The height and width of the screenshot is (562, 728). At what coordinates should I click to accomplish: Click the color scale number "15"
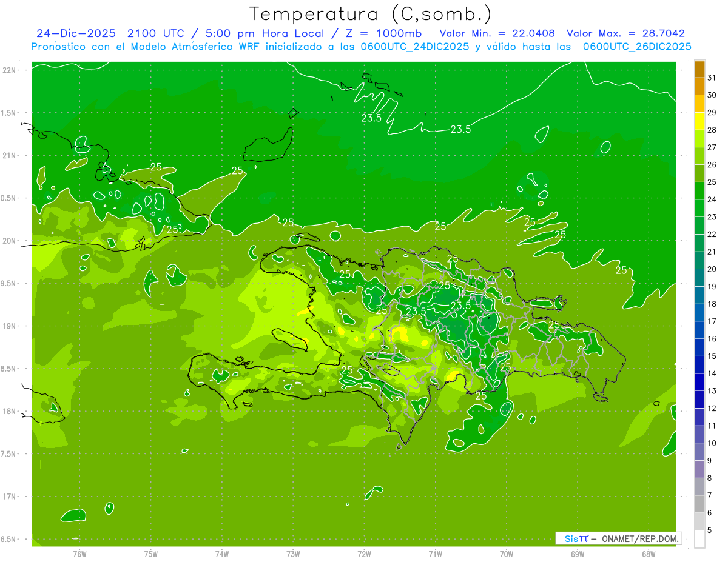click(x=712, y=356)
